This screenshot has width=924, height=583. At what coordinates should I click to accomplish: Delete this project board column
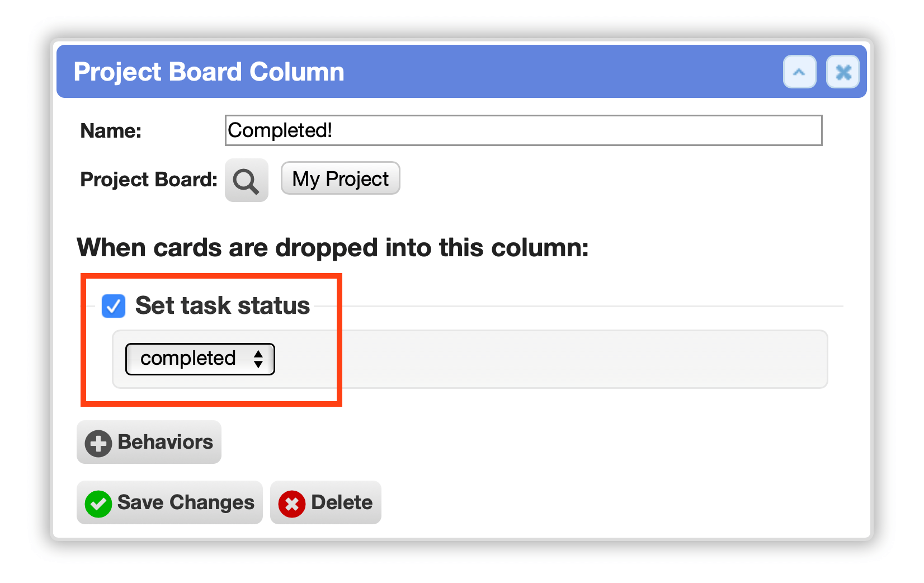[x=326, y=502]
